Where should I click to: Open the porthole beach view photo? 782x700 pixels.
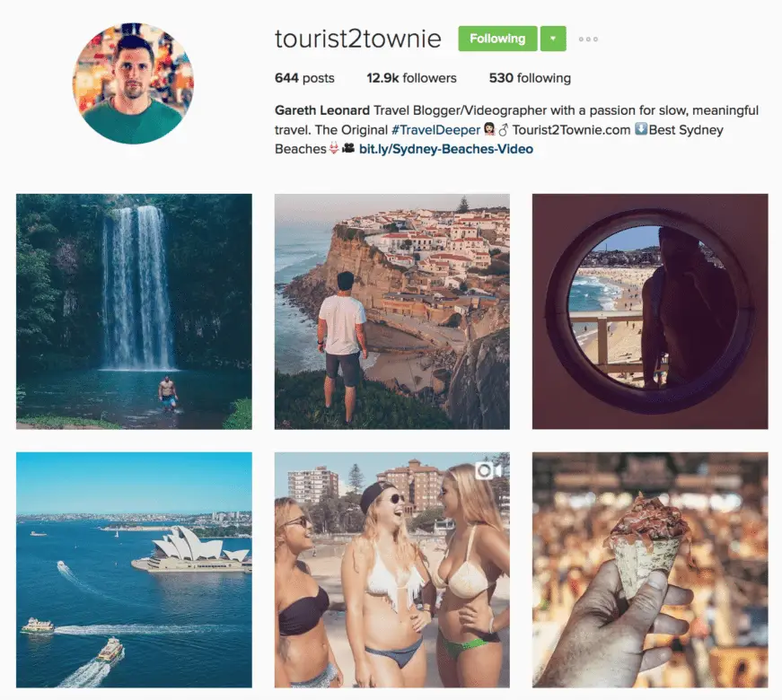pos(650,311)
